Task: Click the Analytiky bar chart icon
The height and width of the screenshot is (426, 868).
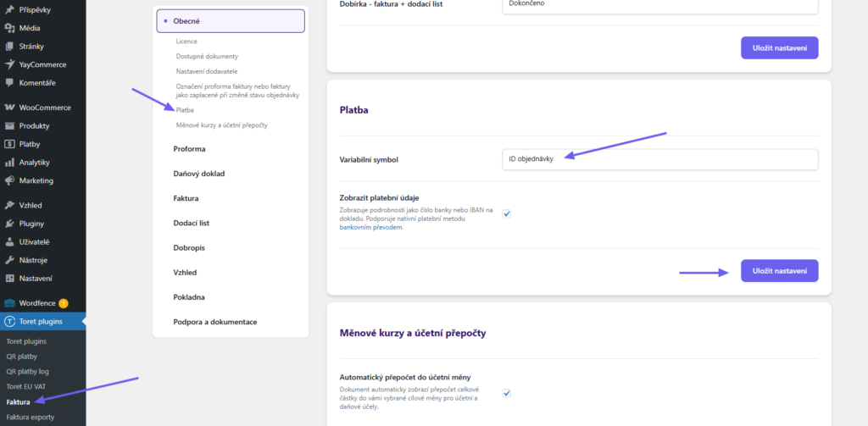Action: tap(9, 162)
